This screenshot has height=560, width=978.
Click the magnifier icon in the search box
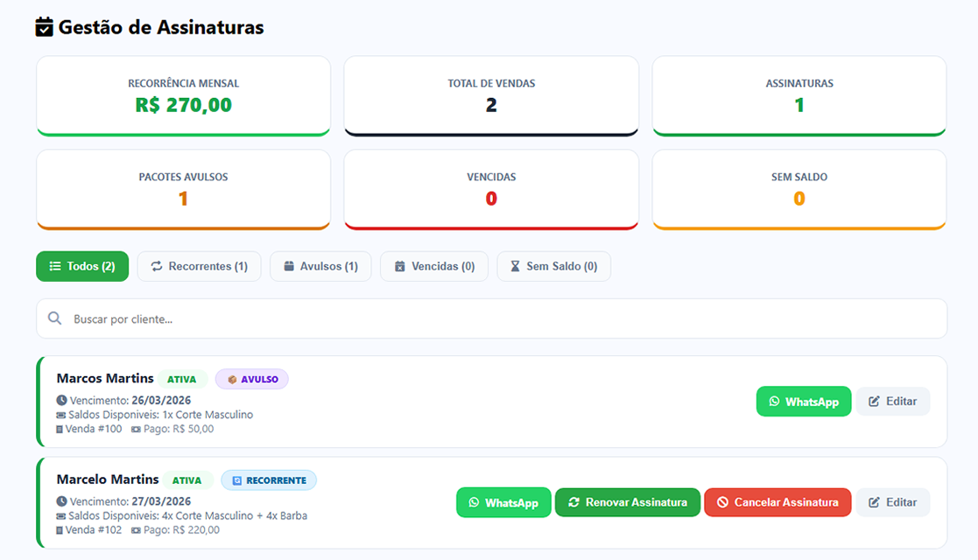tap(55, 318)
